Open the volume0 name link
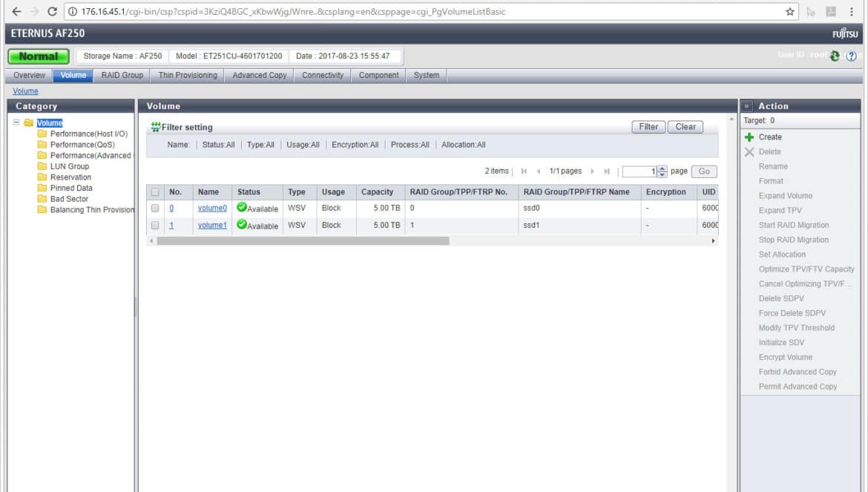868x492 pixels. coord(213,208)
